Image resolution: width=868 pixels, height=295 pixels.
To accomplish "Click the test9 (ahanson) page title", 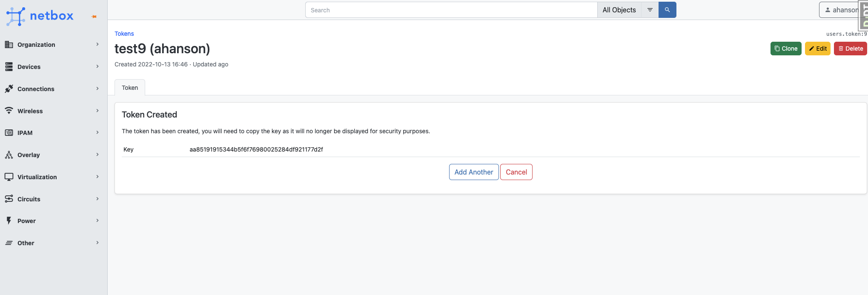I will (162, 49).
